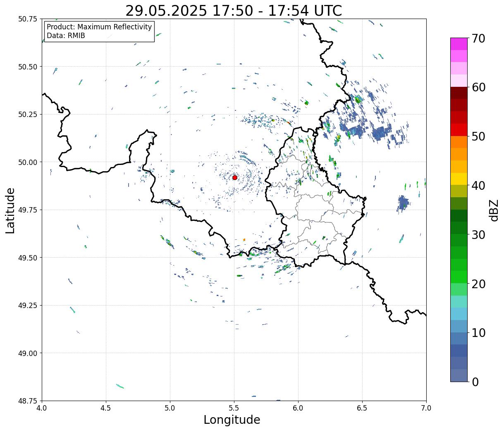Image resolution: width=504 pixels, height=430 pixels.
Task: Click the colorbar tick label 10
Action: (x=478, y=332)
